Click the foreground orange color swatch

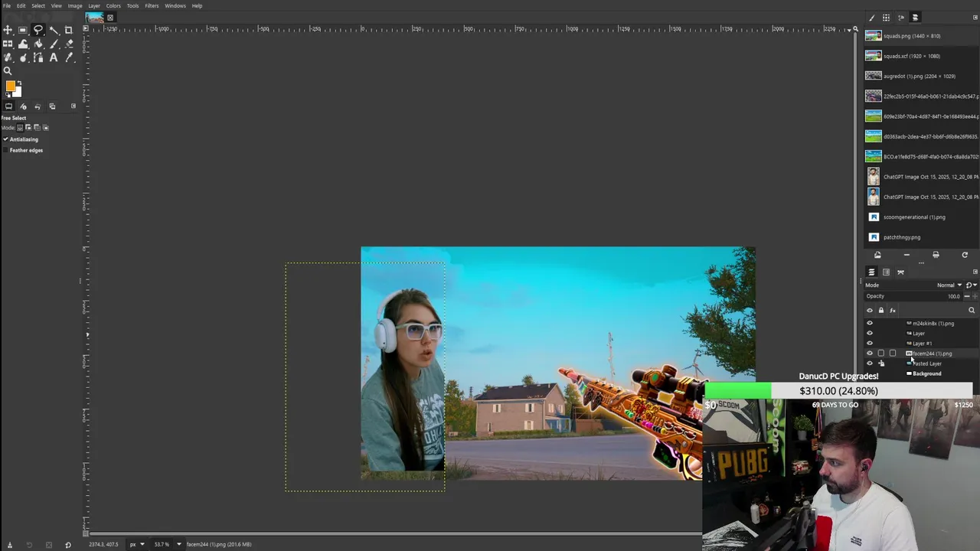[10, 86]
